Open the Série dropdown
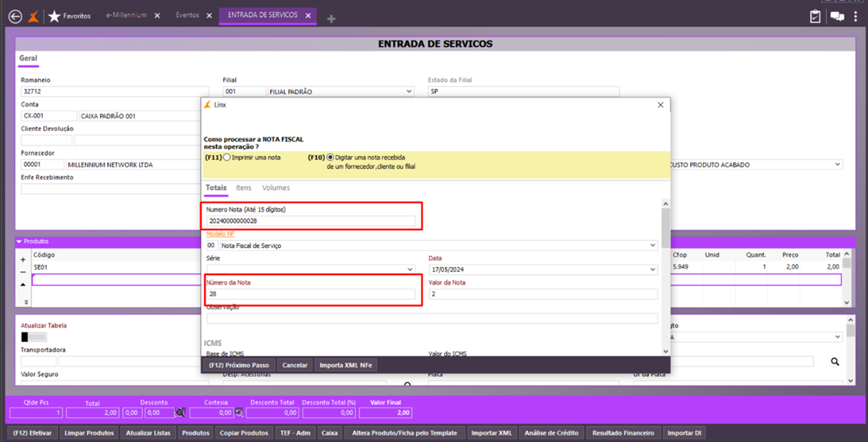The image size is (868, 442). coord(411,269)
